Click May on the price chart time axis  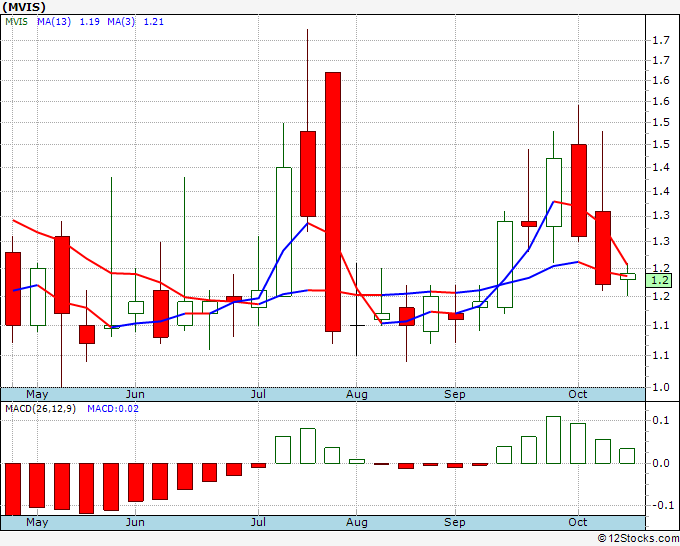(x=37, y=394)
